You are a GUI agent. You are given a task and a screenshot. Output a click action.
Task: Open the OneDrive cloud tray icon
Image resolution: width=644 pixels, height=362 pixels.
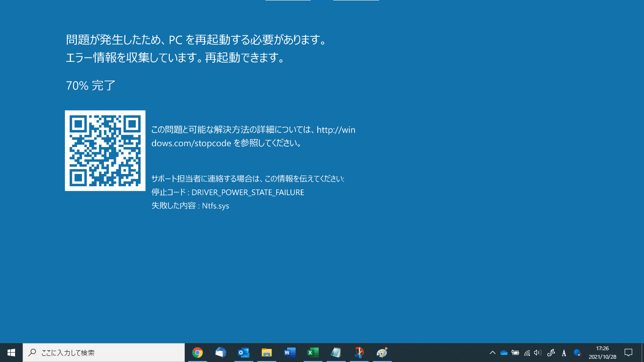point(504,353)
